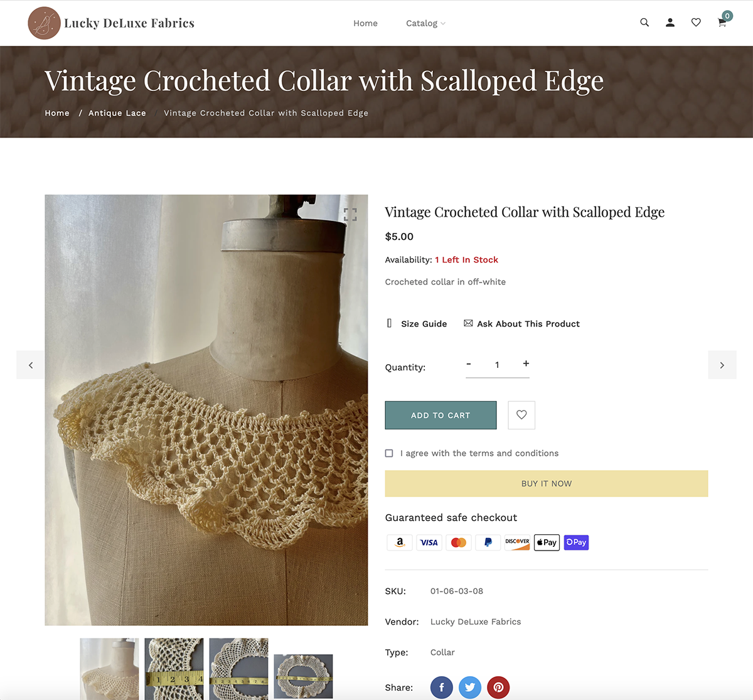Viewport: 753px width, 700px height.
Task: Expand product image with fullscreen icon
Action: (350, 215)
